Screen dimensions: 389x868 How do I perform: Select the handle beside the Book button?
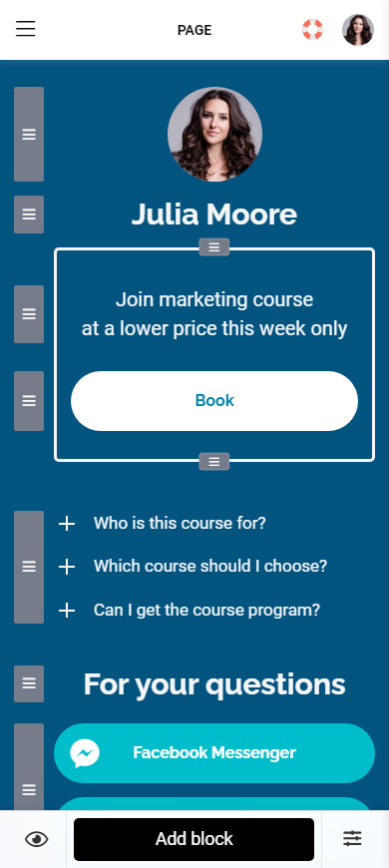pyautogui.click(x=29, y=401)
